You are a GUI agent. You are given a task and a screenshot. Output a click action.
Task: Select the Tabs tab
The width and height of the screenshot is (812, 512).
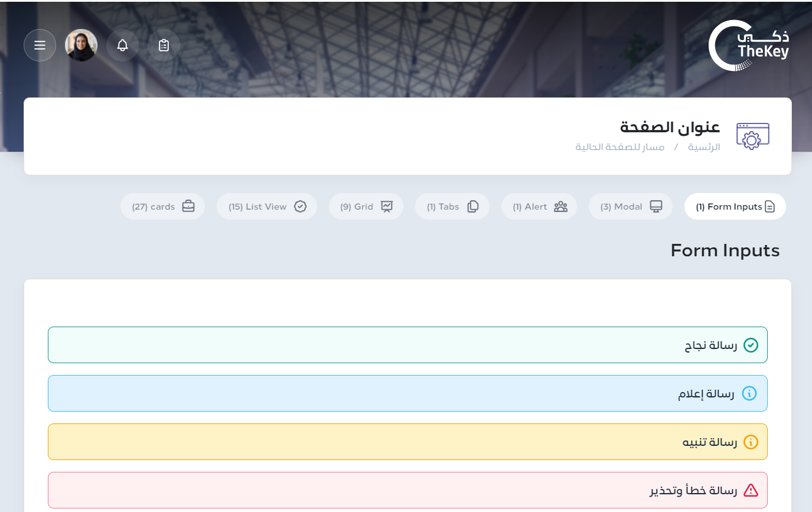452,207
